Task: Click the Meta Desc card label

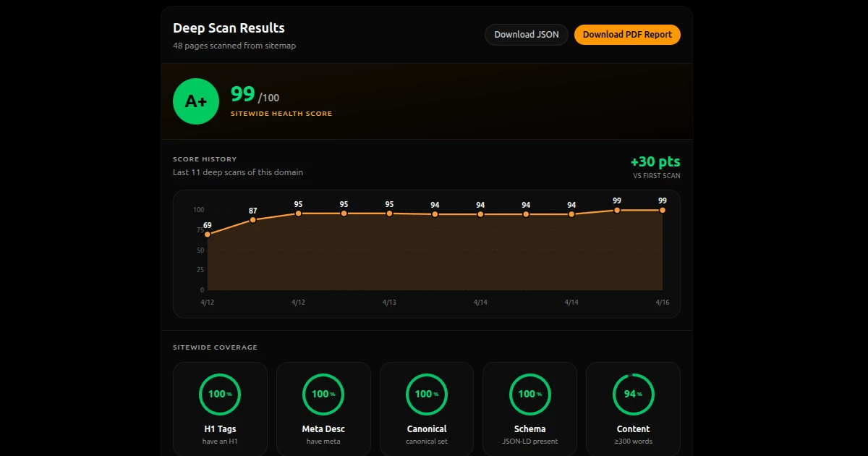Action: point(323,429)
